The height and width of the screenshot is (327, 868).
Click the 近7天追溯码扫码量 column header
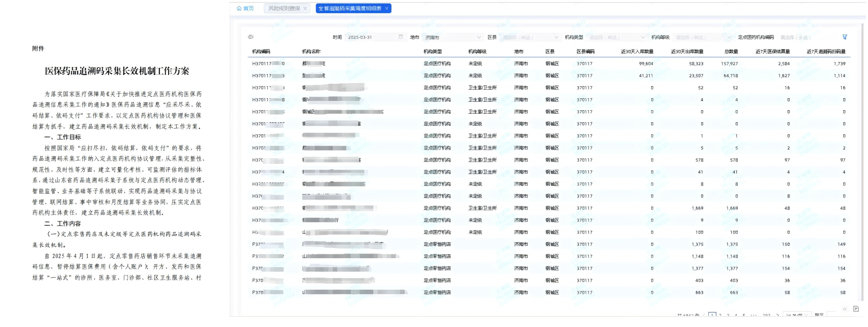pyautogui.click(x=826, y=51)
